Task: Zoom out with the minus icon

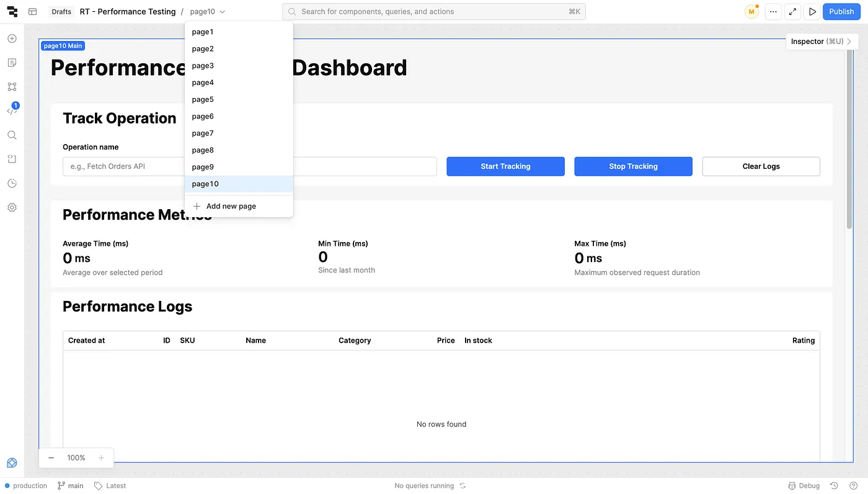Action: point(51,458)
